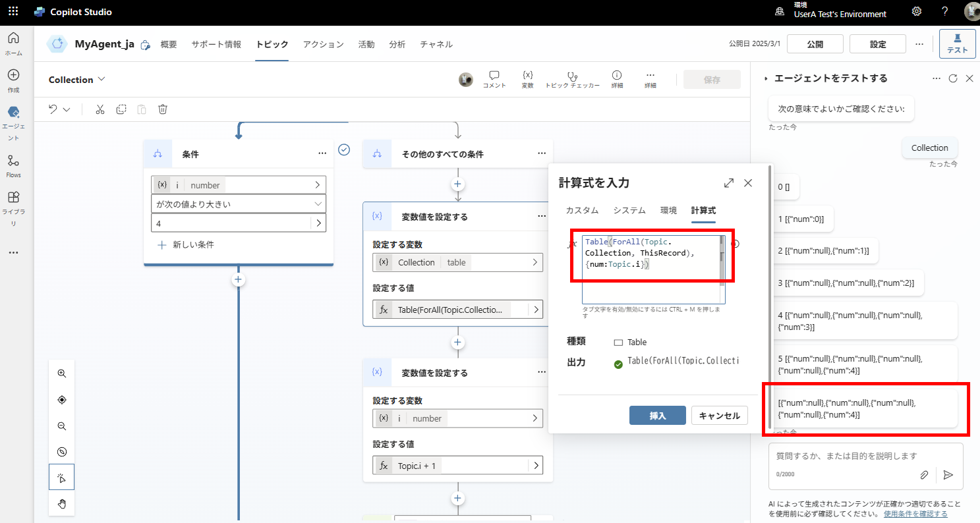This screenshot has height=523, width=980.
Task: Cut the node using the scissors icon
Action: pos(100,109)
